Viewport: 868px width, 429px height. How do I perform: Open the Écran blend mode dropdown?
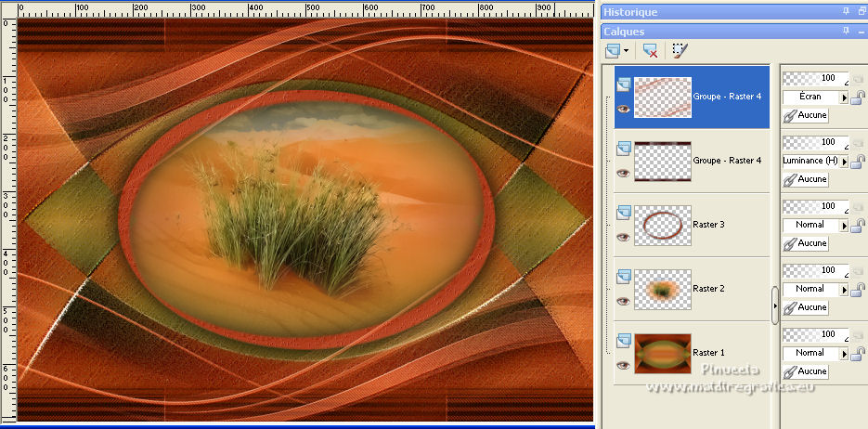click(845, 97)
